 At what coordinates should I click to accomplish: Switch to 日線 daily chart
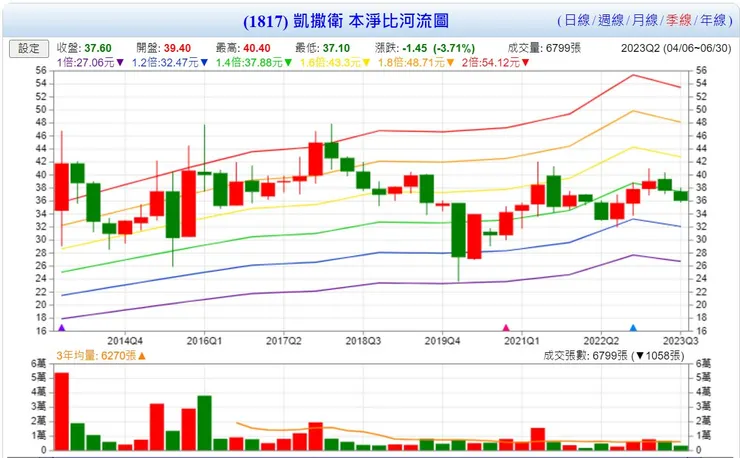coord(577,20)
